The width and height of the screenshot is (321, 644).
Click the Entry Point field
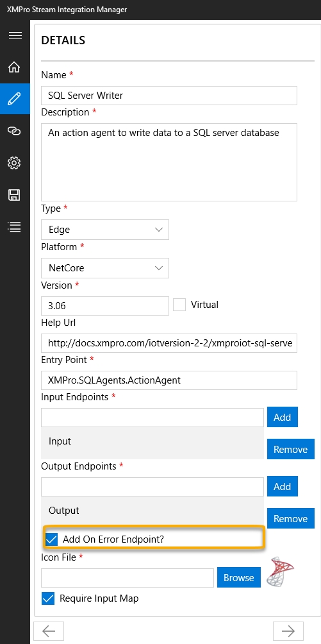pos(169,380)
